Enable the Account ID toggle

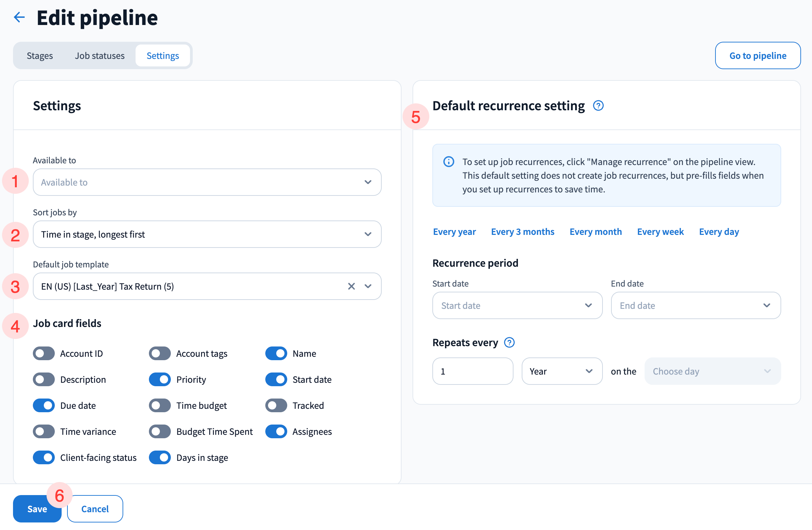tap(44, 353)
